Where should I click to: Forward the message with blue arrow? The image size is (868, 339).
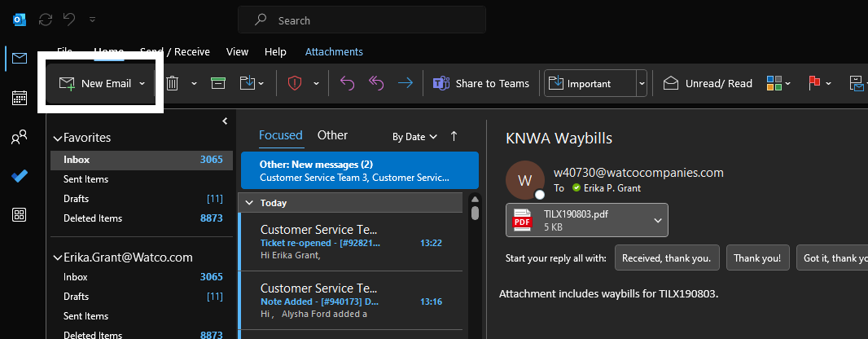click(406, 84)
